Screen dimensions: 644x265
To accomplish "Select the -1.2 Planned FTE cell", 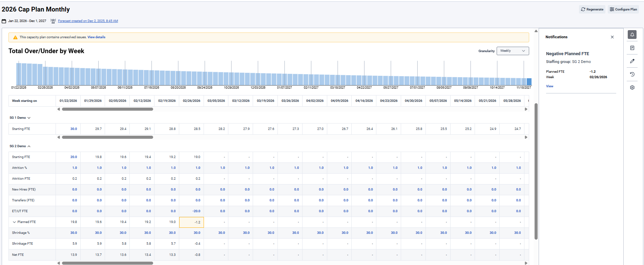I will click(191, 222).
